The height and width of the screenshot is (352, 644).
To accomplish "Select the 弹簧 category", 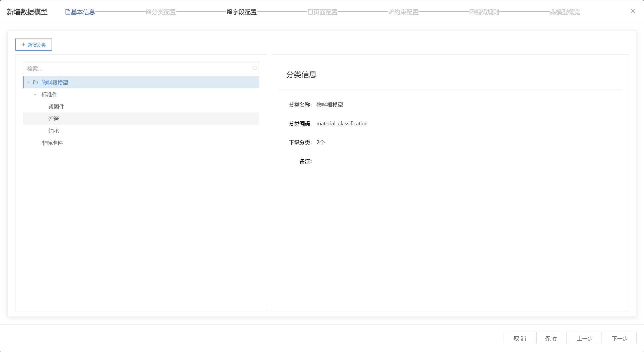I will pos(54,119).
